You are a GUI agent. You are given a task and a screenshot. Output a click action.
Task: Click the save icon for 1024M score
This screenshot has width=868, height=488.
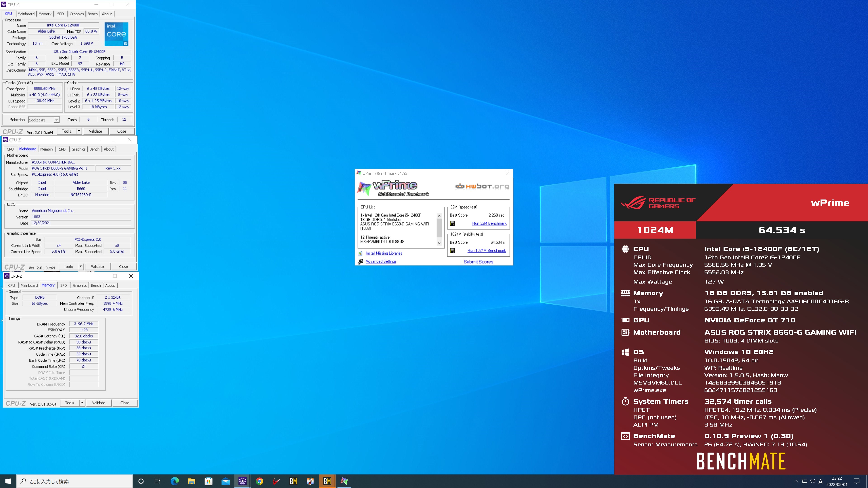coord(452,251)
